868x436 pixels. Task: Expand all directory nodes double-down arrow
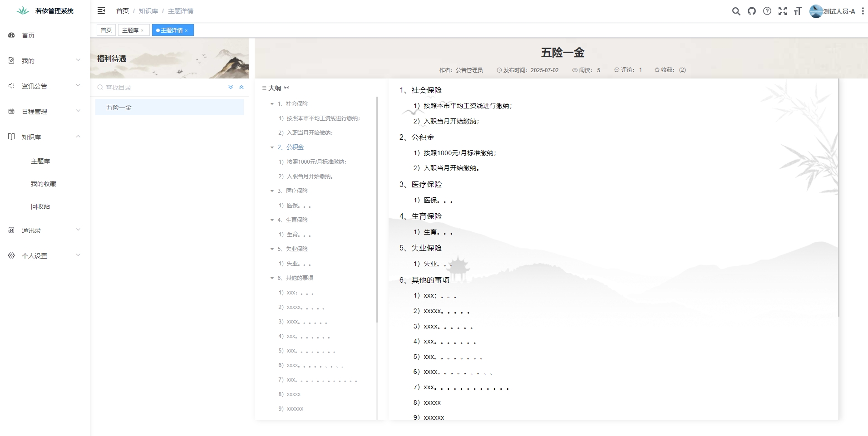tap(231, 87)
